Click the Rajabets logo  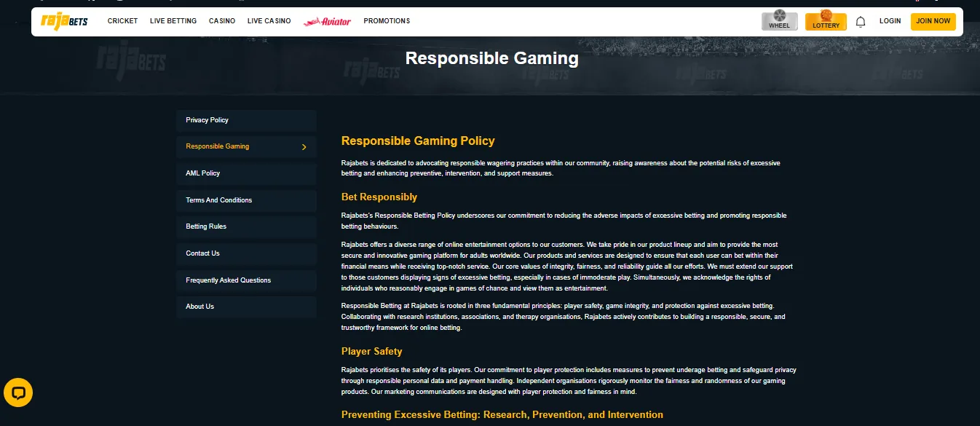(65, 21)
